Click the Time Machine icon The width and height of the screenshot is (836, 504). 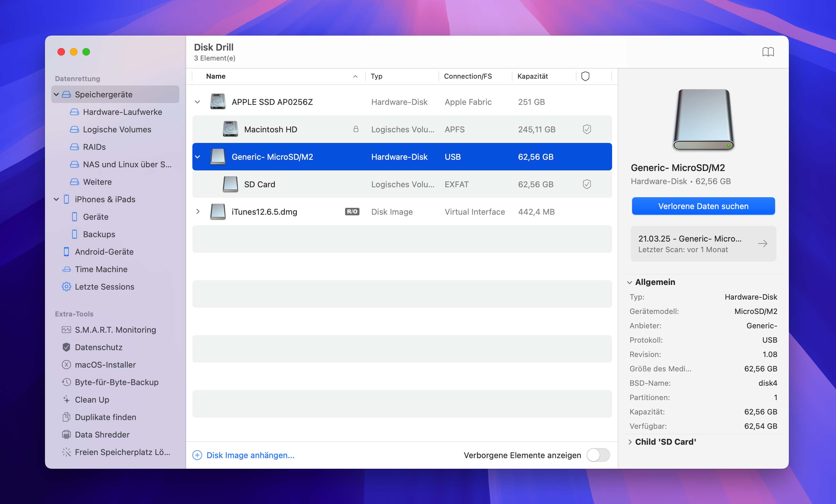click(67, 269)
